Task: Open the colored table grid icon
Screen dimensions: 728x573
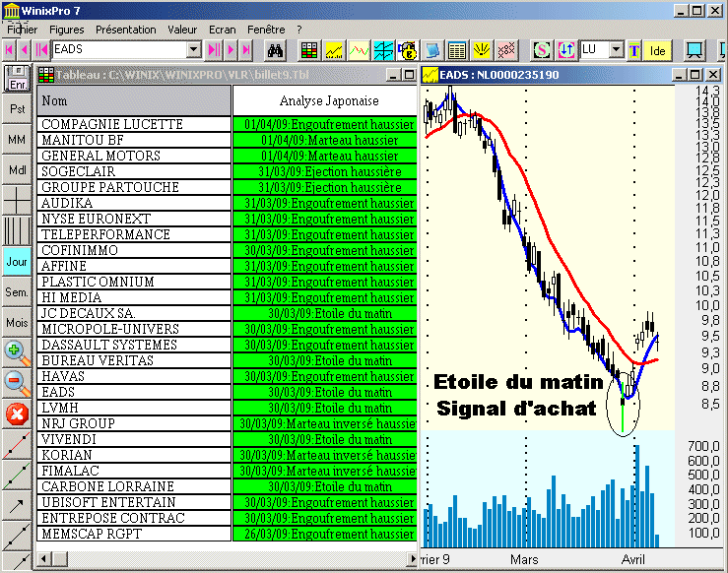Action: click(x=308, y=50)
